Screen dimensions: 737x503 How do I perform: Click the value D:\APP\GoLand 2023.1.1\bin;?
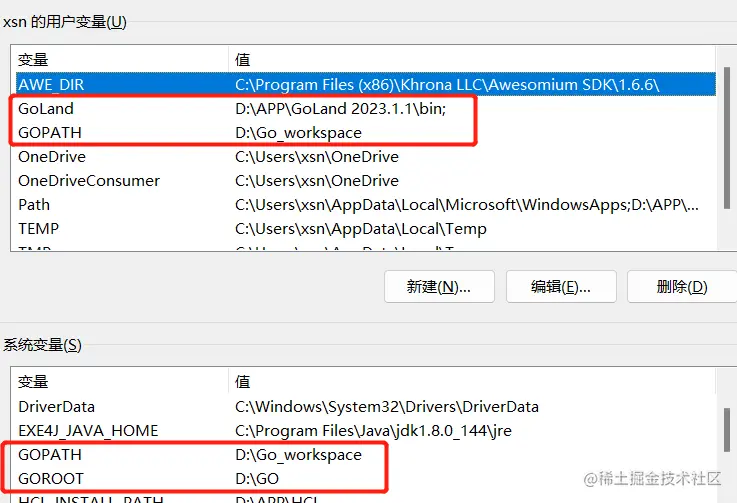click(x=341, y=109)
